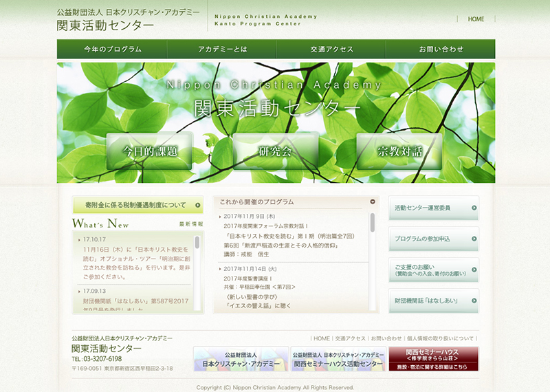Open お問い合わせ from the main navigation bar

click(441, 50)
